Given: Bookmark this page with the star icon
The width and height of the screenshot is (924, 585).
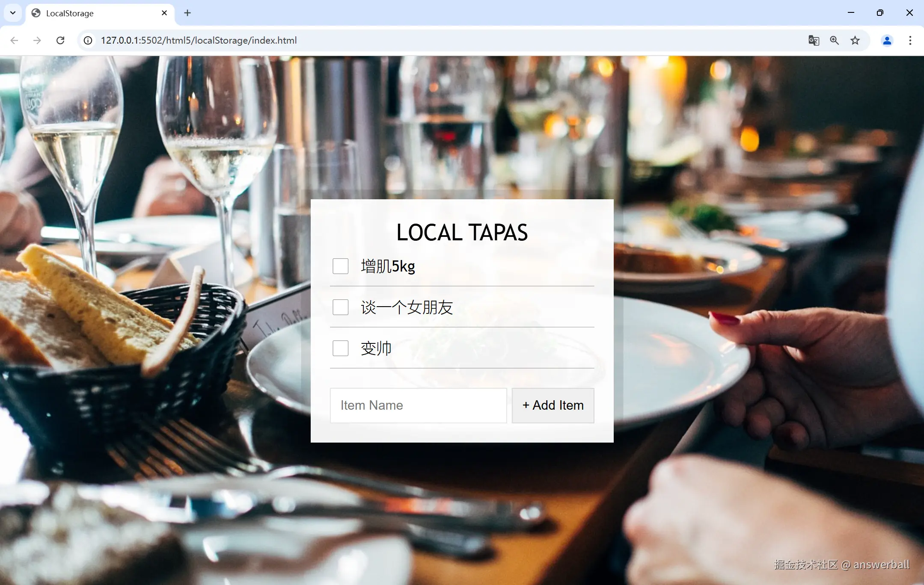Looking at the screenshot, I should pyautogui.click(x=854, y=40).
